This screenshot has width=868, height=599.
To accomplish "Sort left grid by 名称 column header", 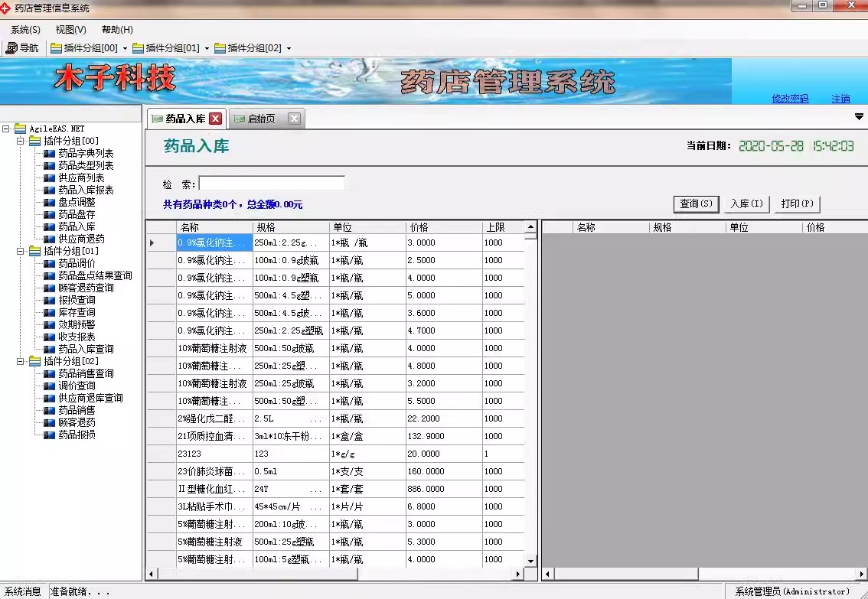I will click(215, 227).
